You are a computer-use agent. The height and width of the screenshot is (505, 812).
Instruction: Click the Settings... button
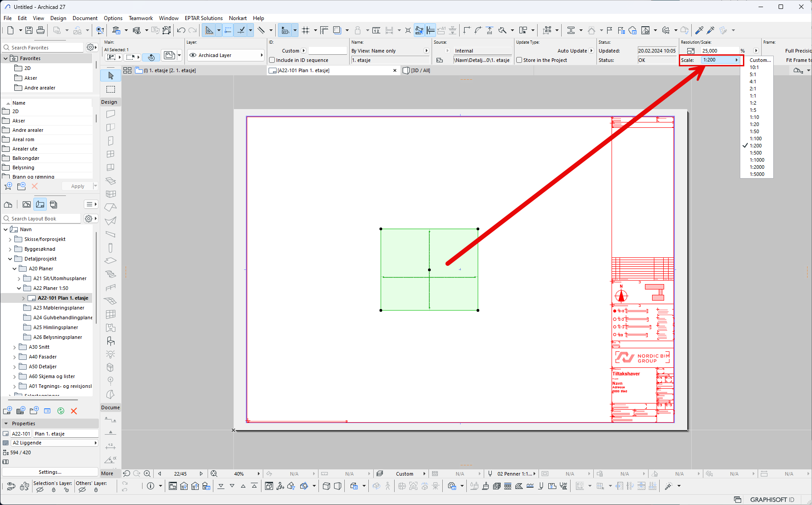[x=50, y=472]
